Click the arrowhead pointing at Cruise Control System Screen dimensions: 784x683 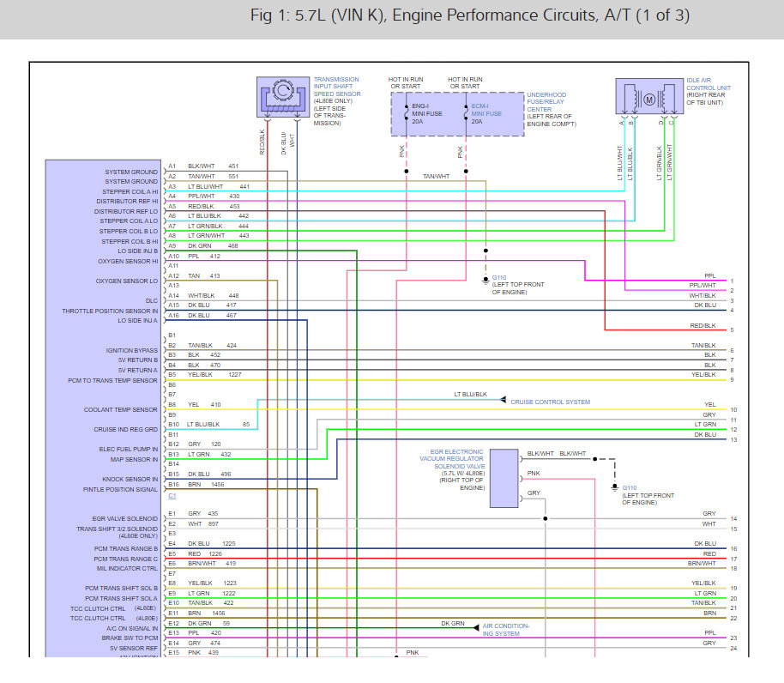click(x=503, y=400)
